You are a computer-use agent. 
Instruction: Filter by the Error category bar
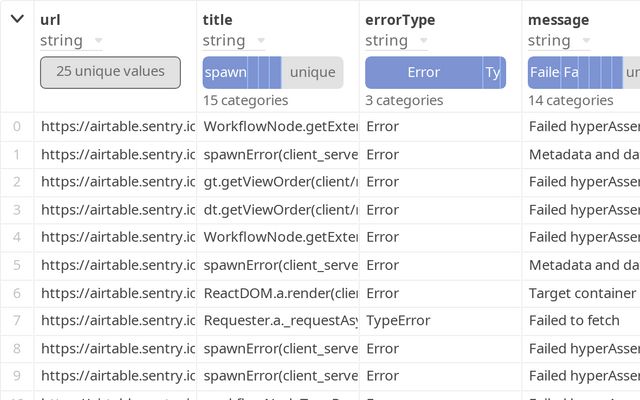[423, 72]
